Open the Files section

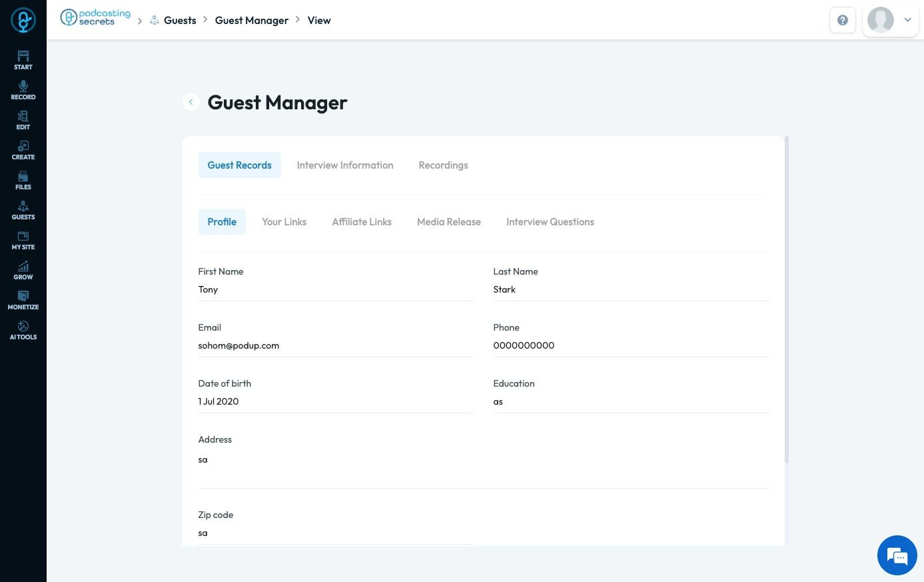[23, 180]
